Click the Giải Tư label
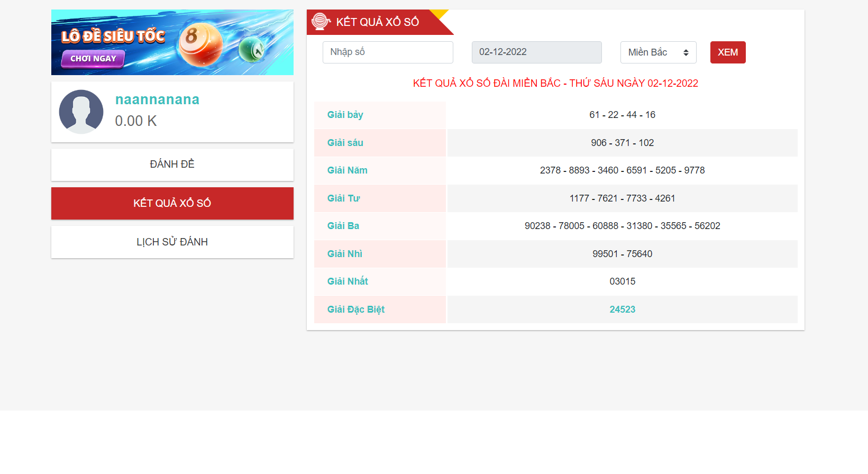Image resolution: width=868 pixels, height=474 pixels. point(343,198)
